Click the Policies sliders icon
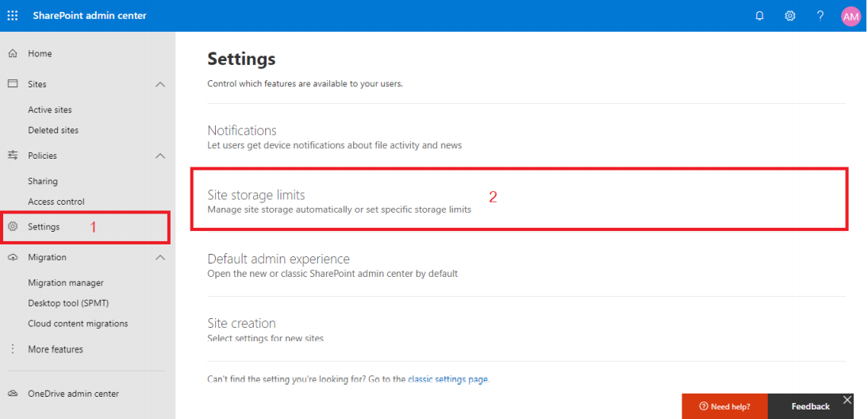 [13, 156]
